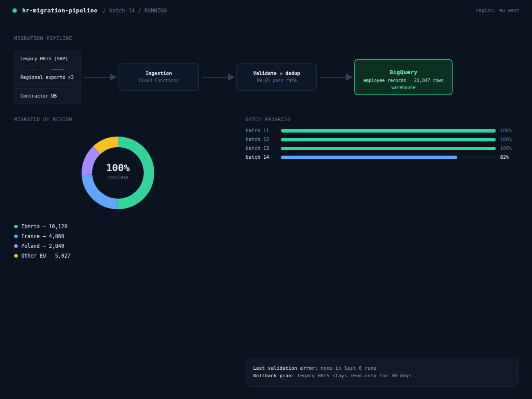This screenshot has width=532, height=399.
Task: Click the blue segment of the donut chart
Action: 95,195
